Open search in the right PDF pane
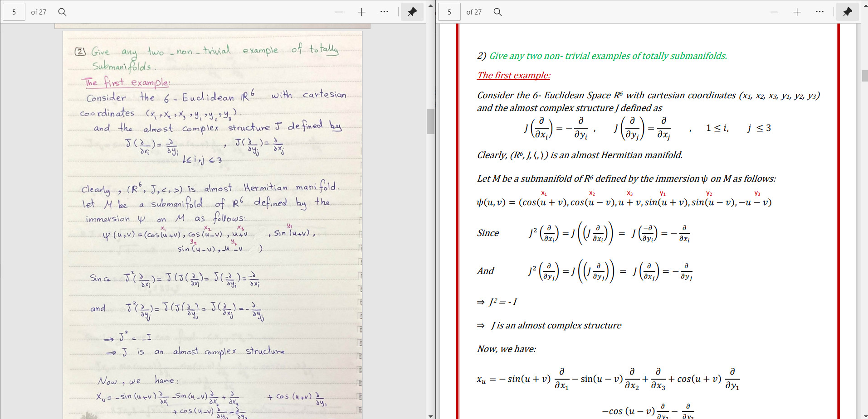The width and height of the screenshot is (868, 419). click(x=497, y=12)
